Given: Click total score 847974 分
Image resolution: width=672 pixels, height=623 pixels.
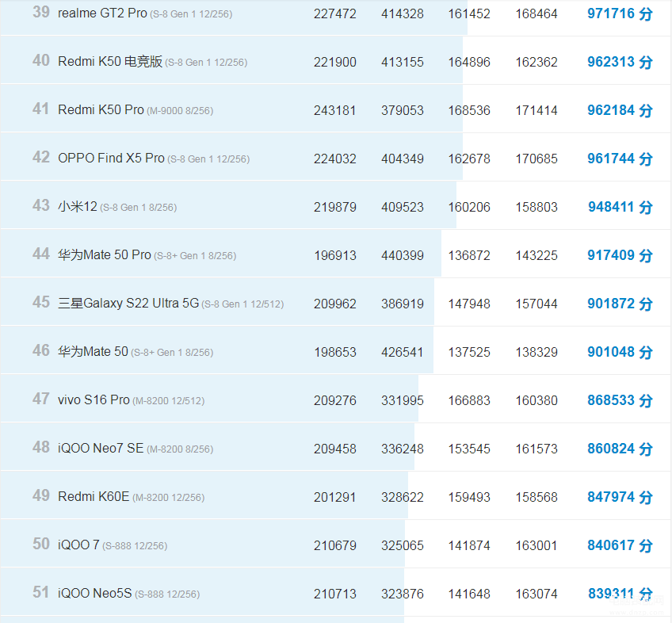Looking at the screenshot, I should 620,497.
